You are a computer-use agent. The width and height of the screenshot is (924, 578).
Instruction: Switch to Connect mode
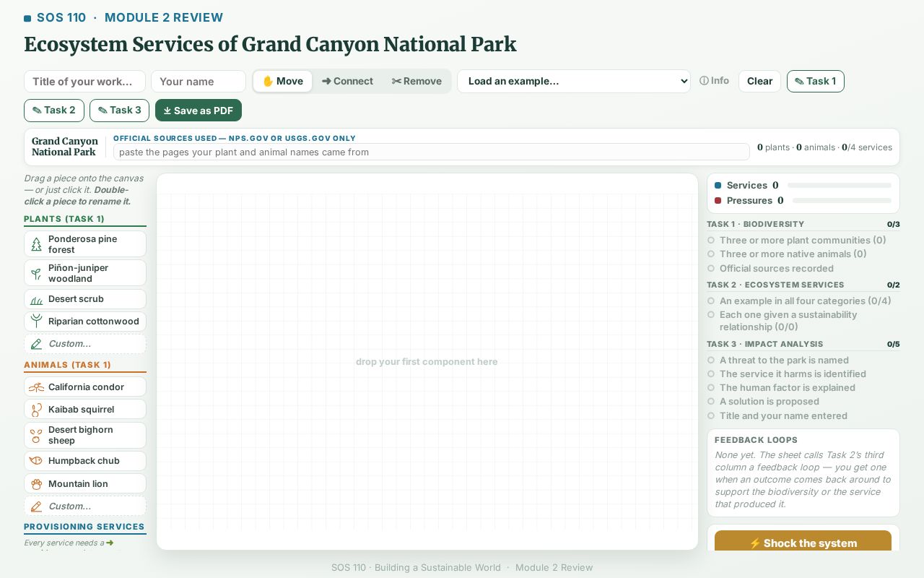point(348,82)
